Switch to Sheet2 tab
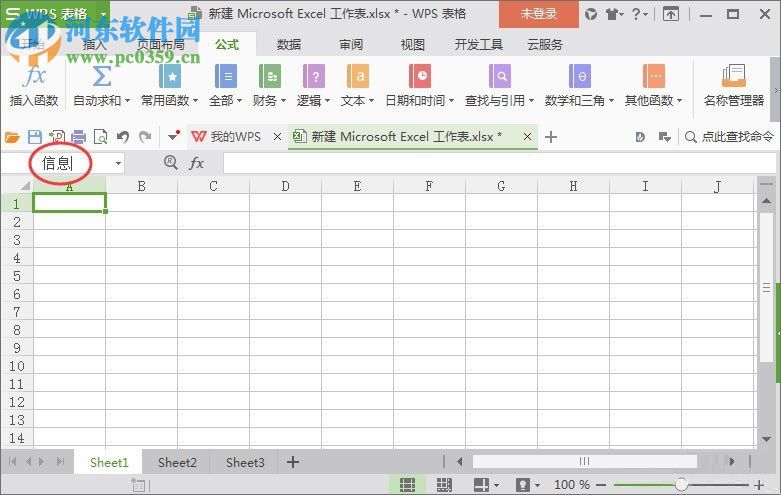Image resolution: width=781 pixels, height=495 pixels. click(x=177, y=463)
